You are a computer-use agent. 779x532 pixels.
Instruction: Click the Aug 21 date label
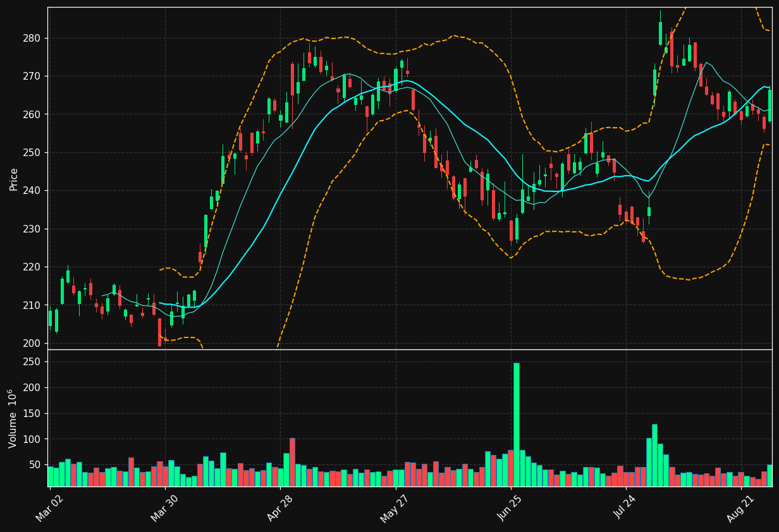(740, 508)
